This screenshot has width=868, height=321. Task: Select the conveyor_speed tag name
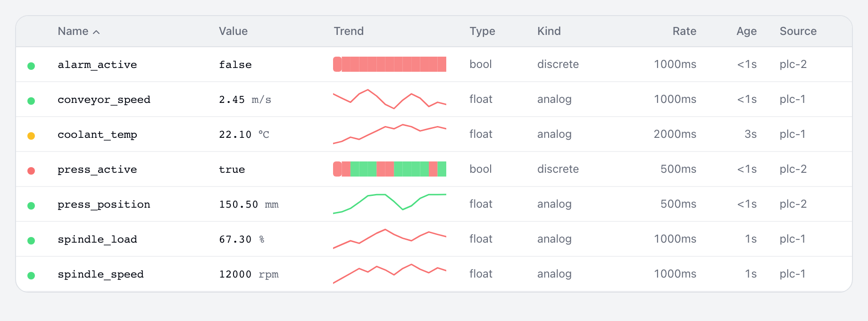104,100
